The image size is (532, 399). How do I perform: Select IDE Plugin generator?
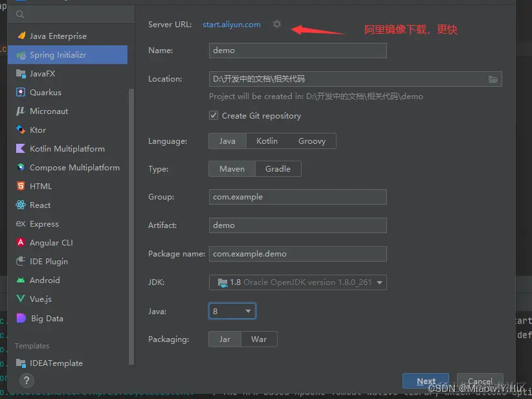click(67, 261)
